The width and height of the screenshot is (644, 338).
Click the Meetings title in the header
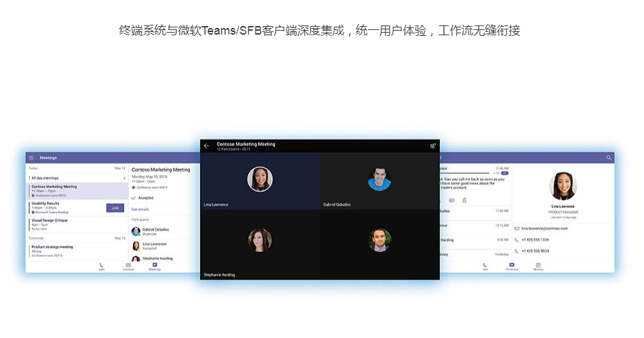point(48,158)
